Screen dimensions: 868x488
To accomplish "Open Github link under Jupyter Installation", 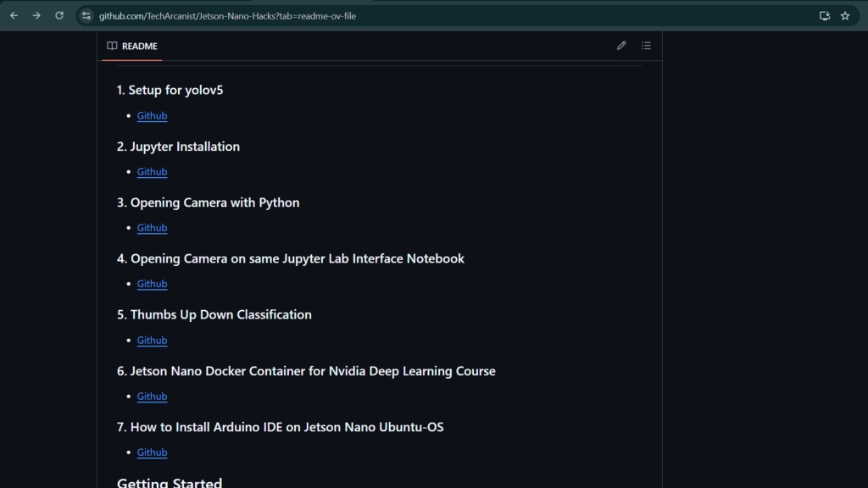I will pyautogui.click(x=153, y=171).
